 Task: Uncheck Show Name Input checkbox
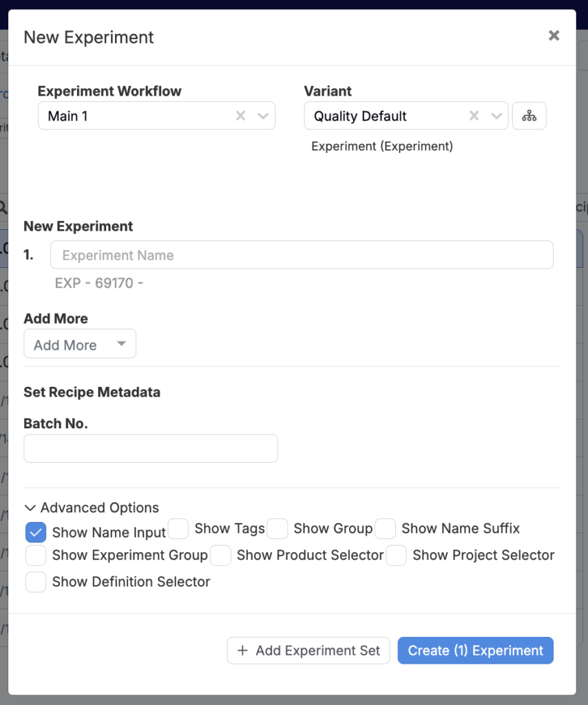36,532
